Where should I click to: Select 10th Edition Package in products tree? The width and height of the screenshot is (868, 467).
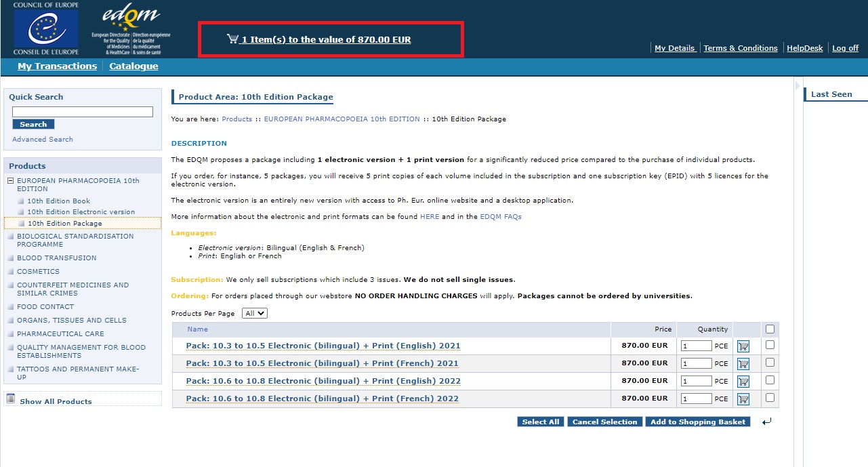pyautogui.click(x=65, y=223)
